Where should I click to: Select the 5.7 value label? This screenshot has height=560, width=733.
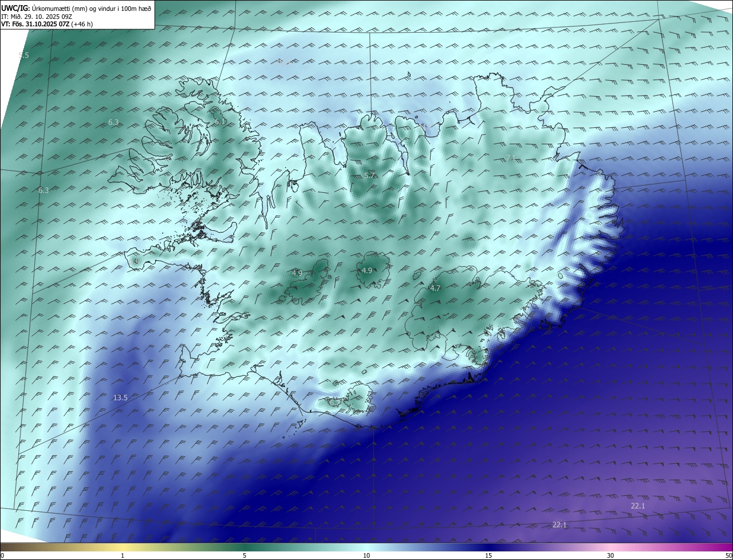click(x=369, y=175)
